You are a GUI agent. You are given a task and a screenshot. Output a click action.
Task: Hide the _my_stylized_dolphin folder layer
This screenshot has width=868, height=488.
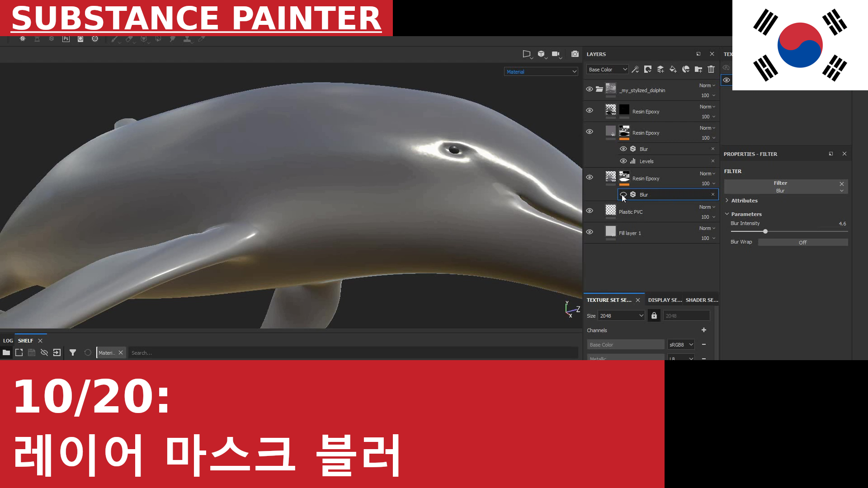589,89
